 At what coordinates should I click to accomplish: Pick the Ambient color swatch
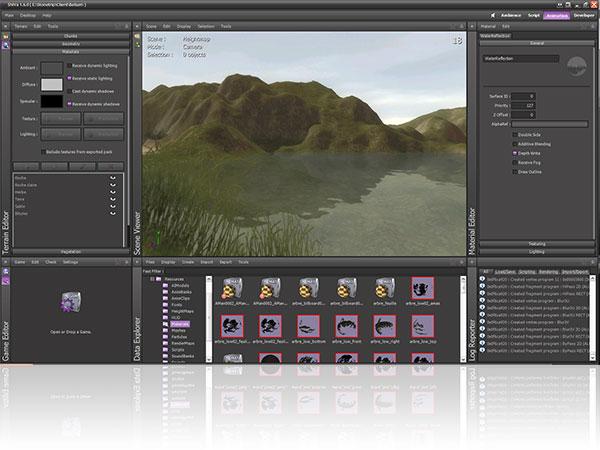52,68
